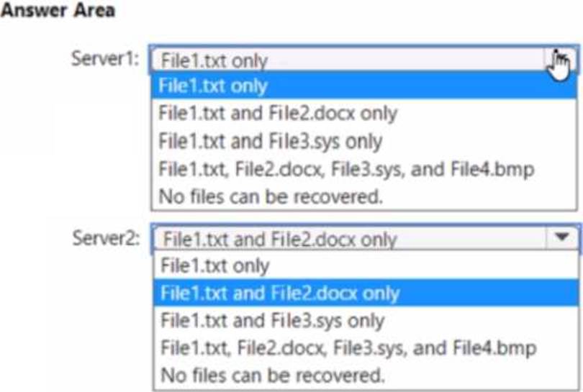Click the Server1 label
Image resolution: width=583 pixels, height=392 pixels.
(x=105, y=59)
